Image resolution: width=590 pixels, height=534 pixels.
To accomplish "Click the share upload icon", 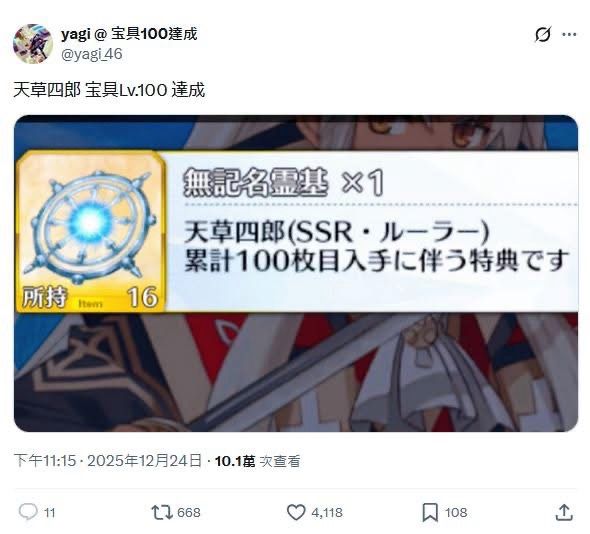I will point(564,512).
